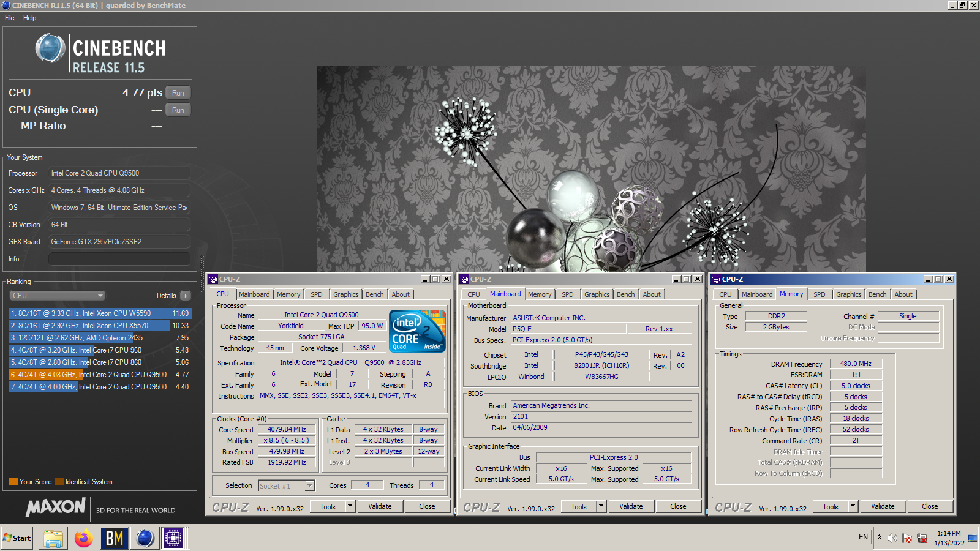This screenshot has height=551, width=980.
Task: Open the Ranking CPU dropdown
Action: (x=58, y=296)
